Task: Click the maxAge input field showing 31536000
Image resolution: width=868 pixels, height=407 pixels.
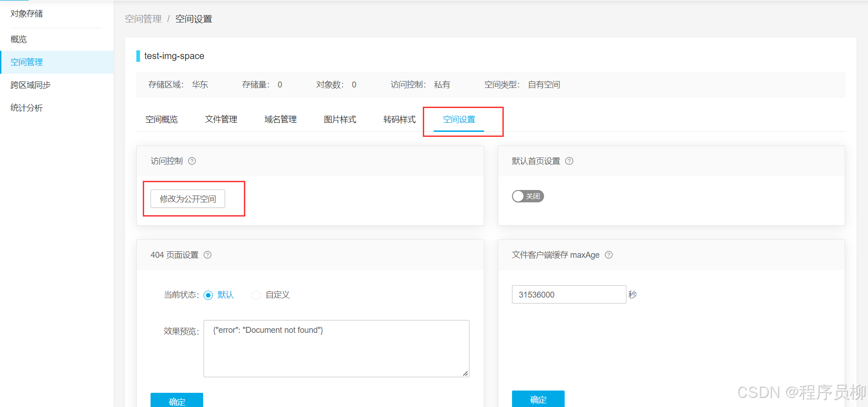Action: point(569,294)
